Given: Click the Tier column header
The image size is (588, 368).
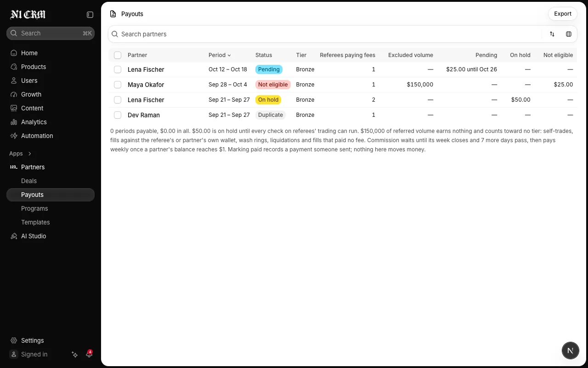Looking at the screenshot, I should tap(301, 55).
